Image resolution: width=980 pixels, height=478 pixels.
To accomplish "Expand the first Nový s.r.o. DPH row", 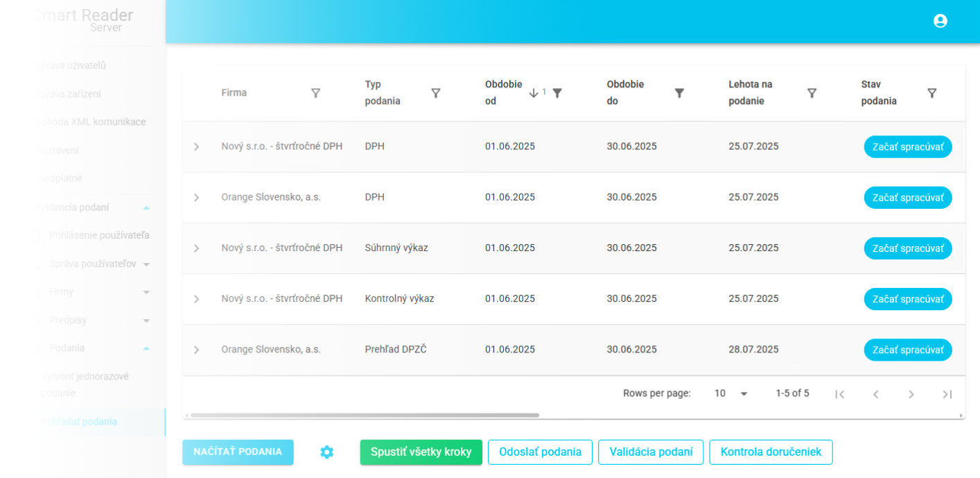I will (x=196, y=147).
